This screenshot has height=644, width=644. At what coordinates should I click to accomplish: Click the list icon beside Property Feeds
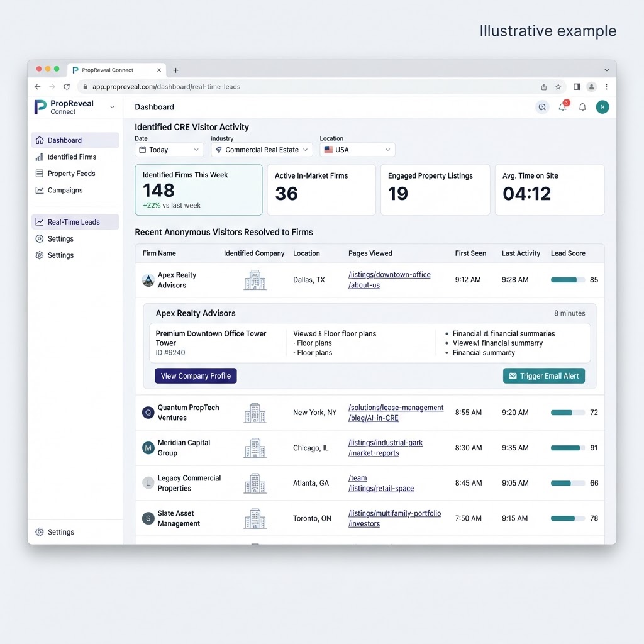(x=40, y=174)
